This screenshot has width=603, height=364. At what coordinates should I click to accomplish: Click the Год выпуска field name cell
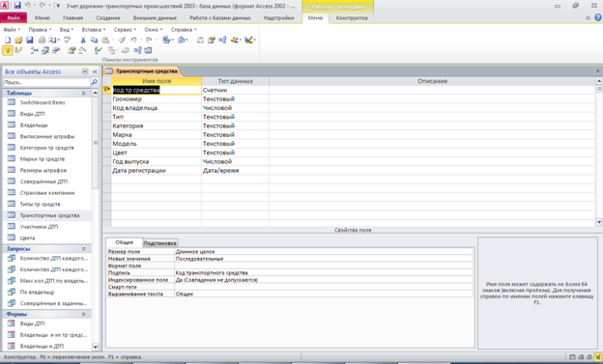[157, 161]
